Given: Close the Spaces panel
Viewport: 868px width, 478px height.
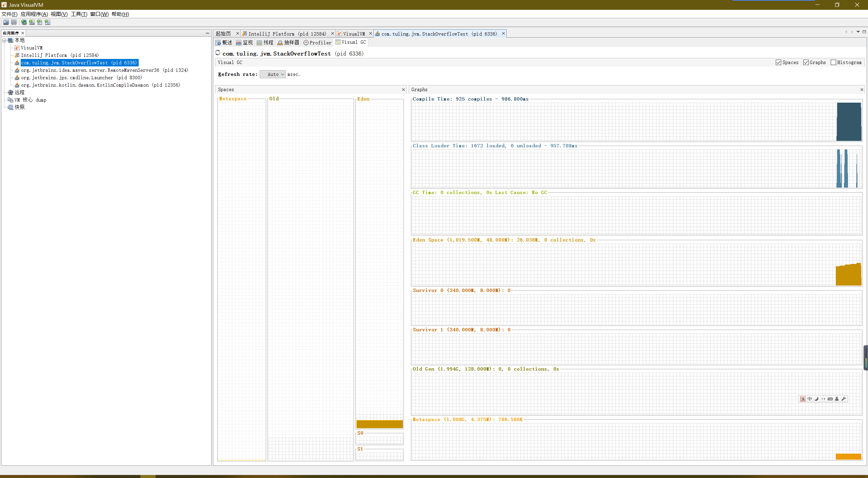Looking at the screenshot, I should (403, 90).
